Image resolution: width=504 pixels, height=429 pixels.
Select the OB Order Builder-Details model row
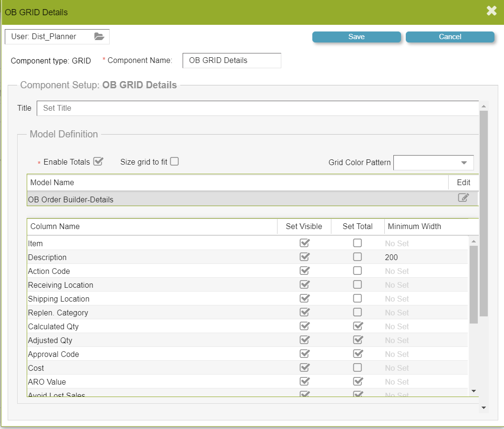coord(191,199)
